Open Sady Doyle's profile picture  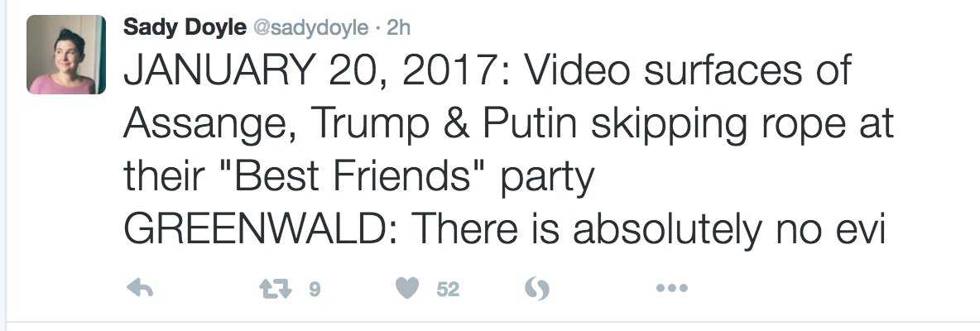(x=66, y=55)
